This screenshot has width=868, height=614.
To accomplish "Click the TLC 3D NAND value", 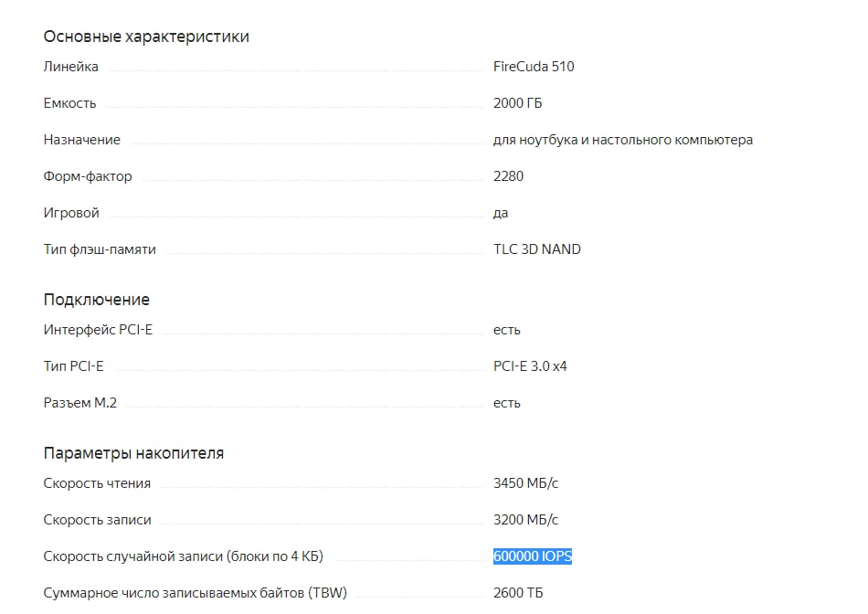I will (537, 249).
